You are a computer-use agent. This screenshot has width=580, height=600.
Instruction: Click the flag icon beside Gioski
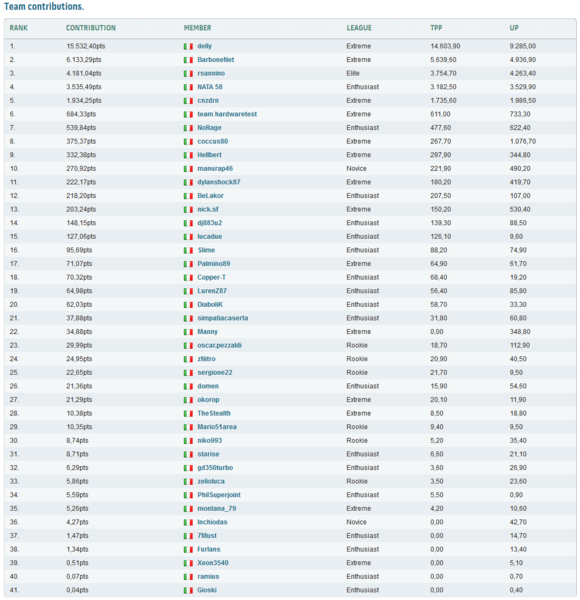click(188, 590)
